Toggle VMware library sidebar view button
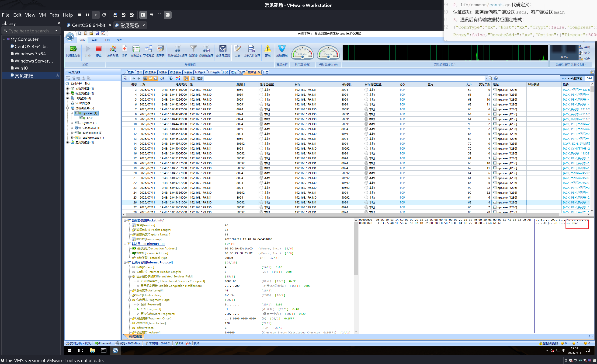Image resolution: width=597 pixels, height=364 pixels. tap(143, 15)
